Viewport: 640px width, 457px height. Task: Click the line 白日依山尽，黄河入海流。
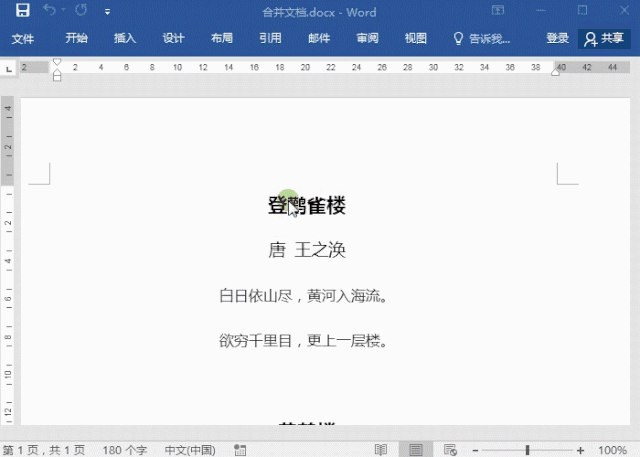coord(303,296)
